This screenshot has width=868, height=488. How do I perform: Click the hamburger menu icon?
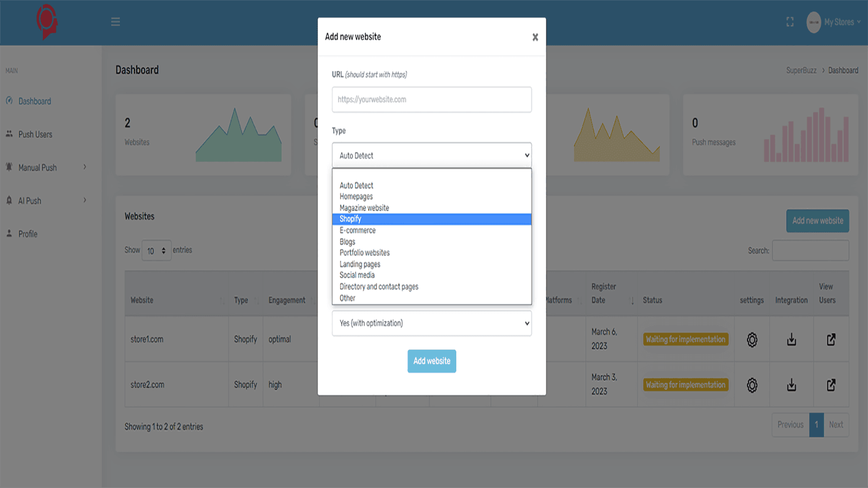pyautogui.click(x=116, y=22)
